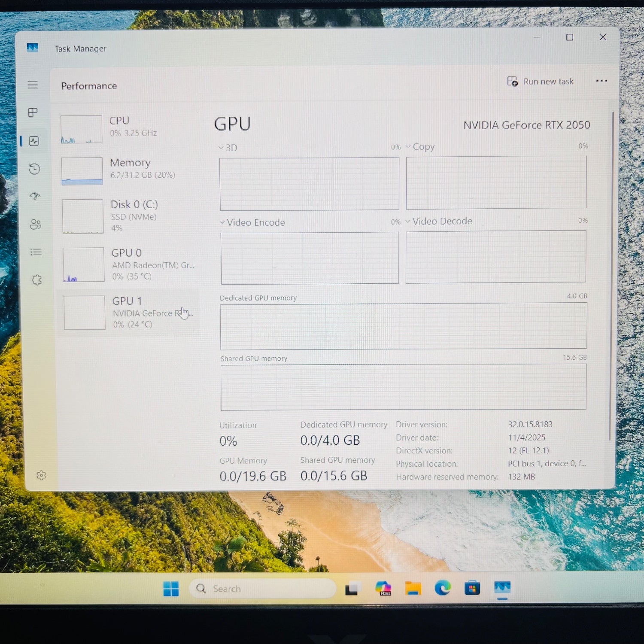Open the Startup apps page icon
Screen dimensions: 644x644
tap(35, 196)
